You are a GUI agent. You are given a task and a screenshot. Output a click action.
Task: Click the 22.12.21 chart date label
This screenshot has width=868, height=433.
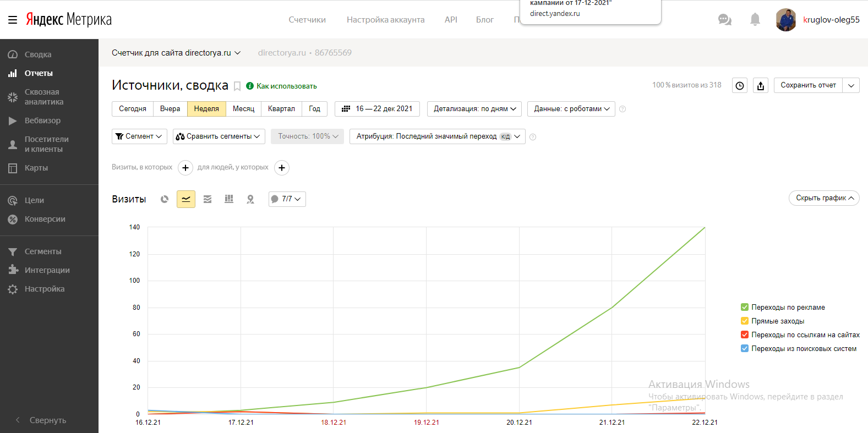tap(705, 423)
